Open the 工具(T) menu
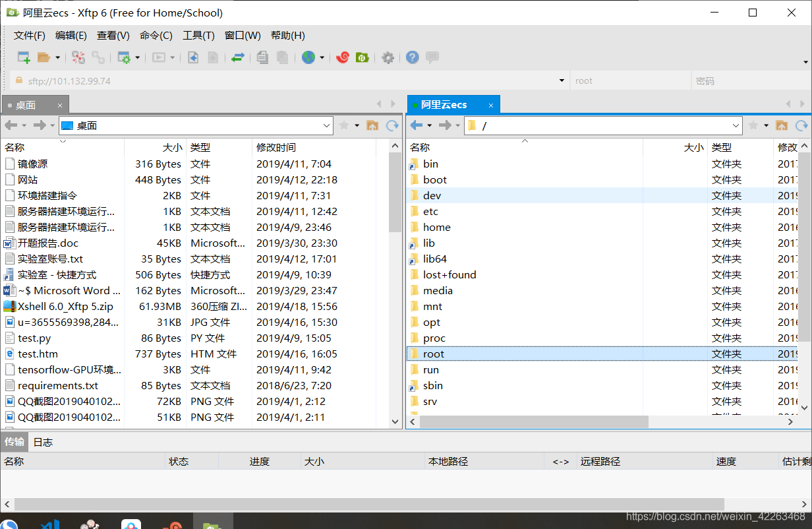The height and width of the screenshot is (529, 812). click(198, 36)
